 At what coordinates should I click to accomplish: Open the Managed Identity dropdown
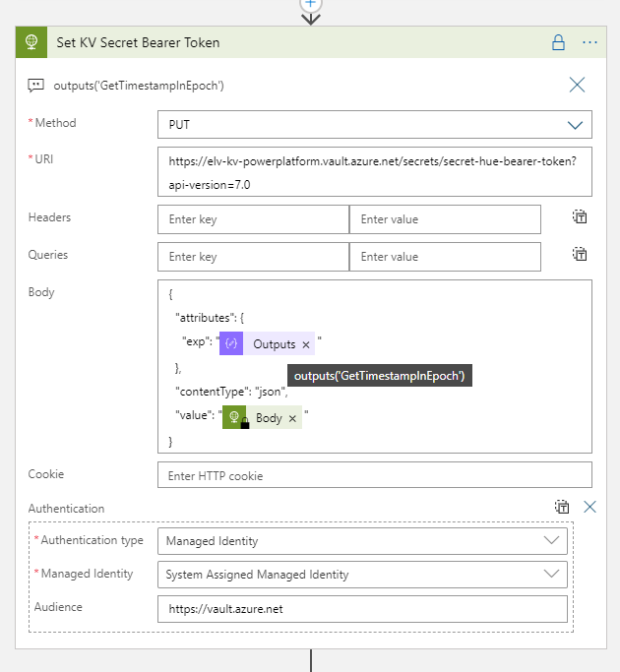(362, 575)
